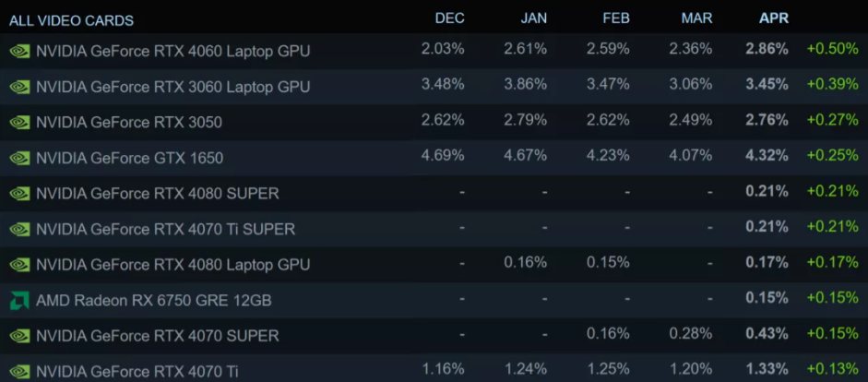Click the JAN column header
This screenshot has height=382, width=868.
click(x=531, y=18)
